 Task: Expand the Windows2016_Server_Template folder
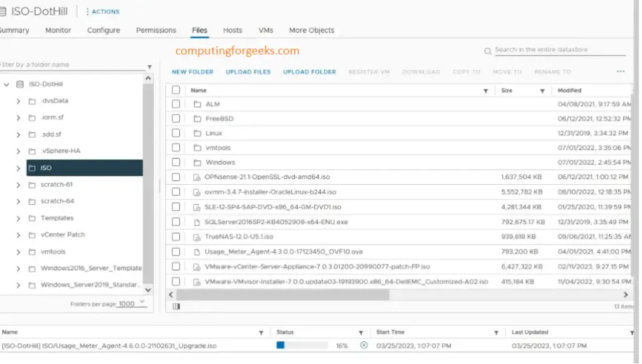click(x=18, y=269)
